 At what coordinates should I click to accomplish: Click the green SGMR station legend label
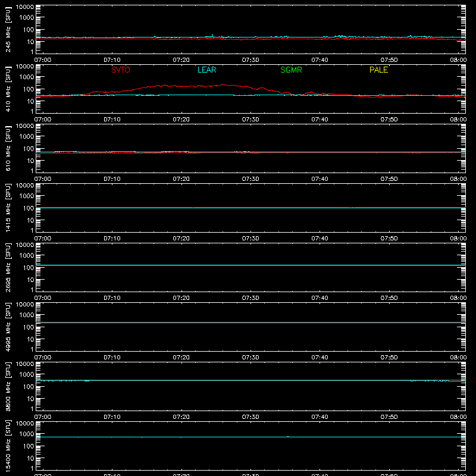tap(291, 70)
